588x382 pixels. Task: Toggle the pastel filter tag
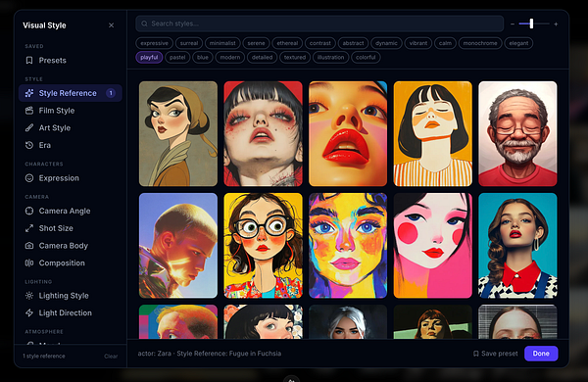click(x=177, y=58)
